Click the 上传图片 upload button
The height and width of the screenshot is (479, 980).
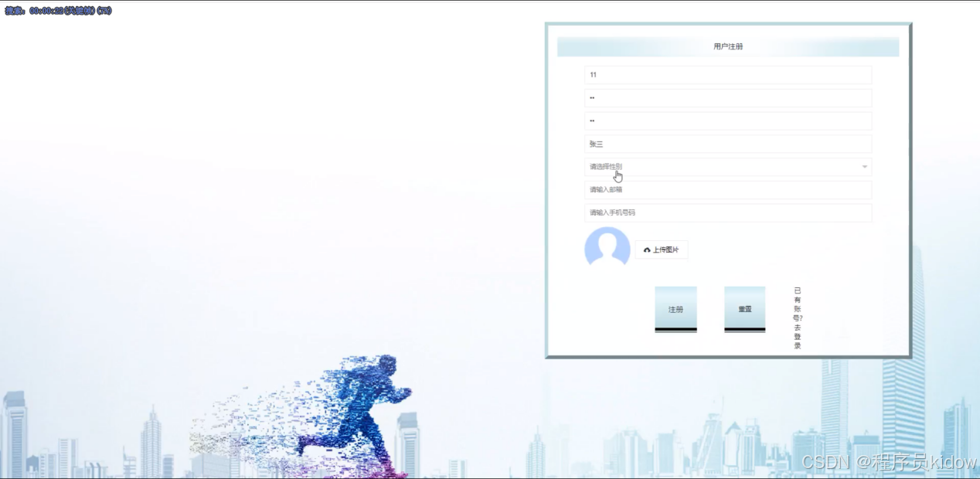coord(662,250)
